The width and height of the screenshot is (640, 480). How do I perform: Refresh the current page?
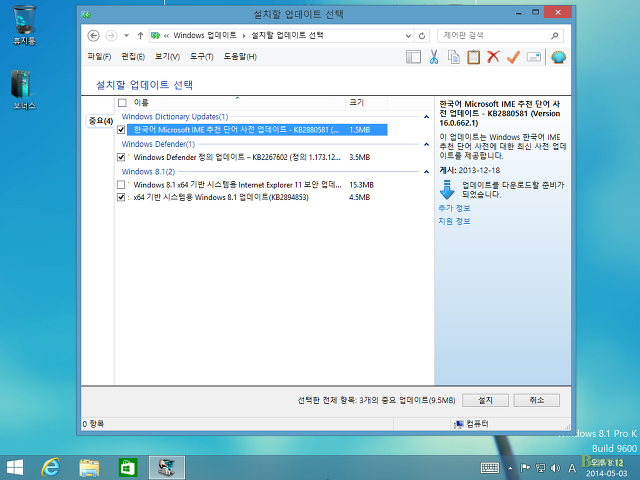pos(422,36)
